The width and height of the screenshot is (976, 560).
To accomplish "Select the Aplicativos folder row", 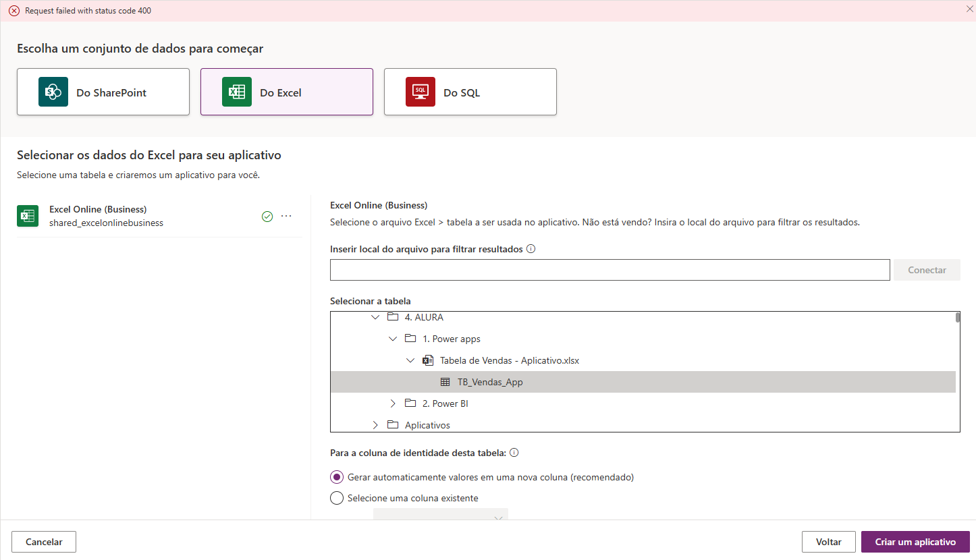I will coord(643,424).
